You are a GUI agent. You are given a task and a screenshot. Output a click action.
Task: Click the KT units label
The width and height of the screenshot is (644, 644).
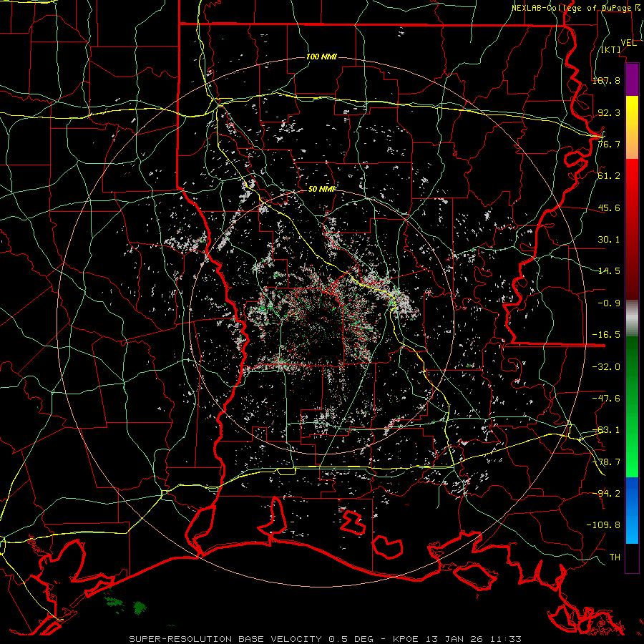click(611, 49)
